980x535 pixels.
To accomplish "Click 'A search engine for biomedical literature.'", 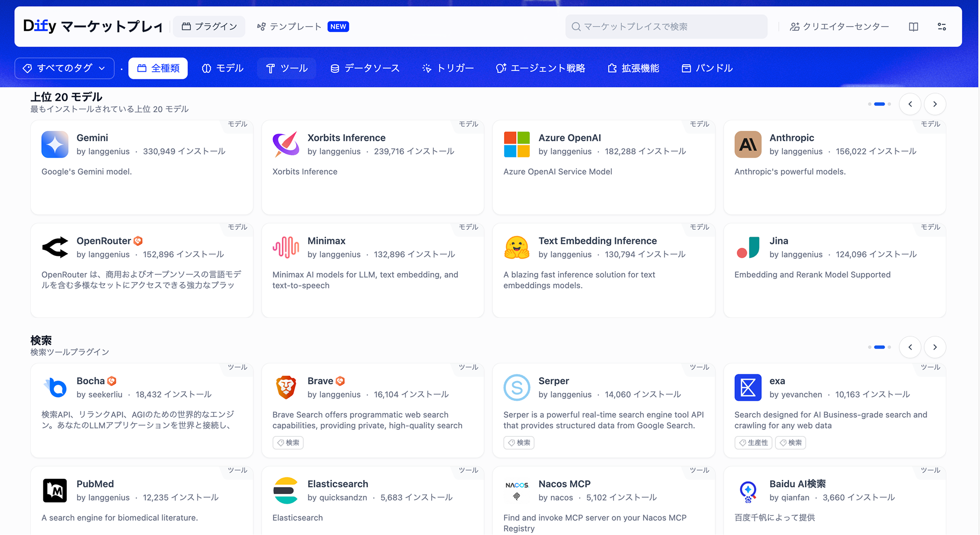I will 119,517.
